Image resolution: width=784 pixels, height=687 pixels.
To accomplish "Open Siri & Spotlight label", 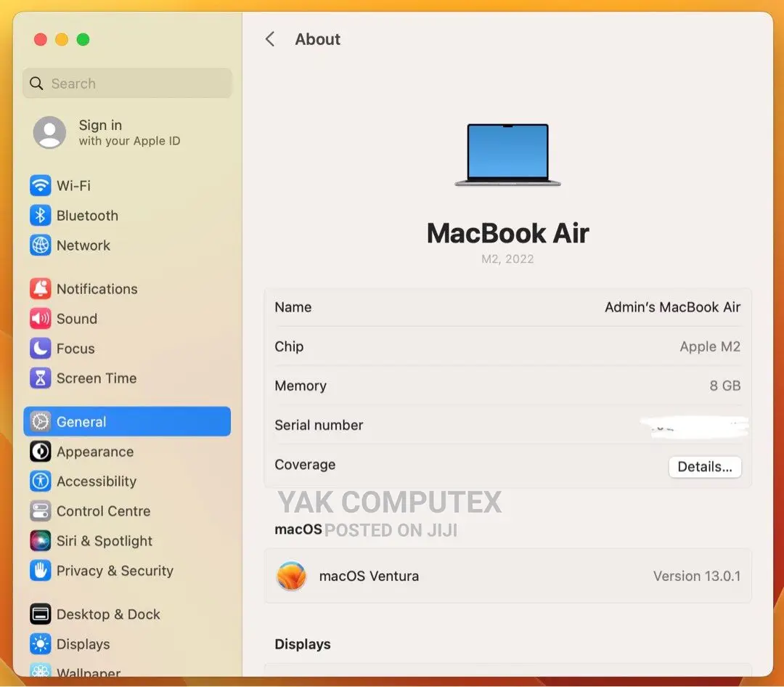I will click(x=104, y=541).
